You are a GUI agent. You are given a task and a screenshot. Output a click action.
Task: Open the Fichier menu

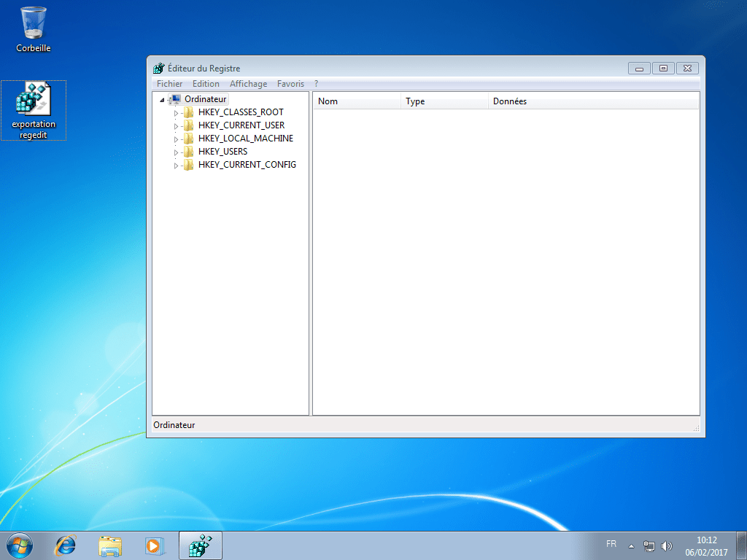point(169,83)
